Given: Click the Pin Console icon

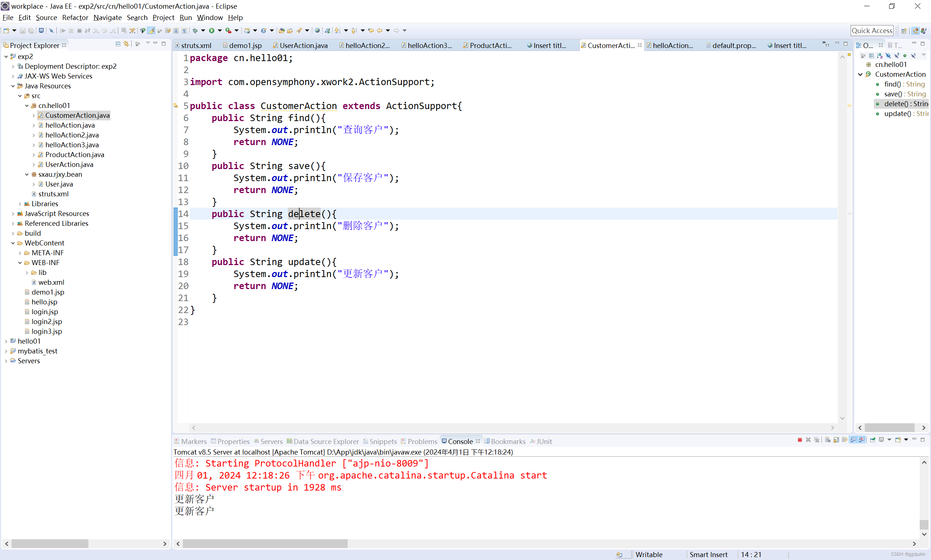Looking at the screenshot, I should pyautogui.click(x=872, y=440).
